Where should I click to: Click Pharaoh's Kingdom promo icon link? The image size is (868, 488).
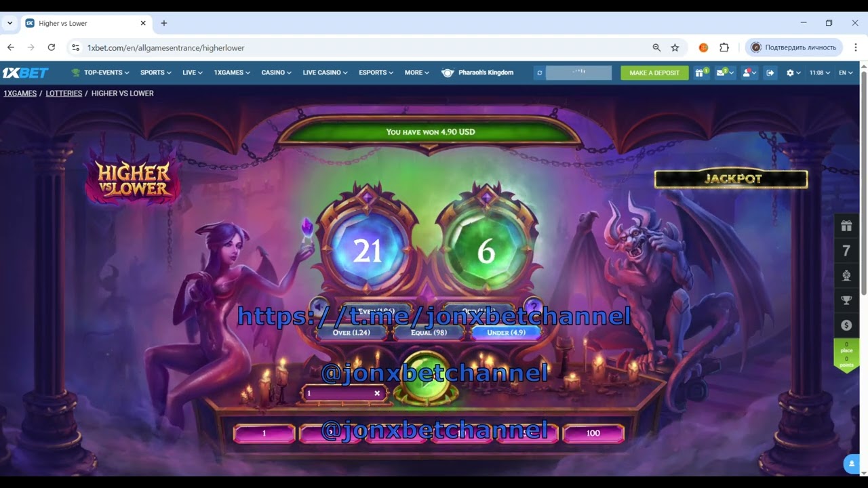pyautogui.click(x=477, y=73)
